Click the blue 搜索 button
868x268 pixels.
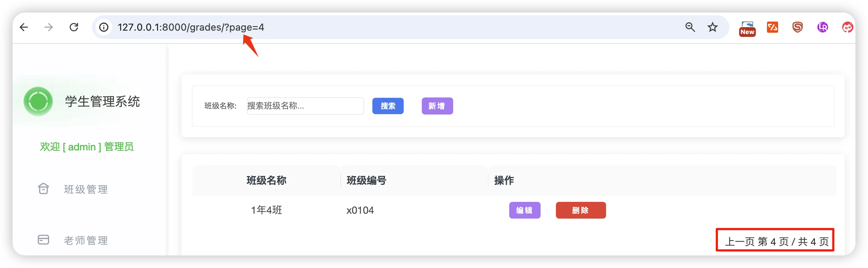388,106
